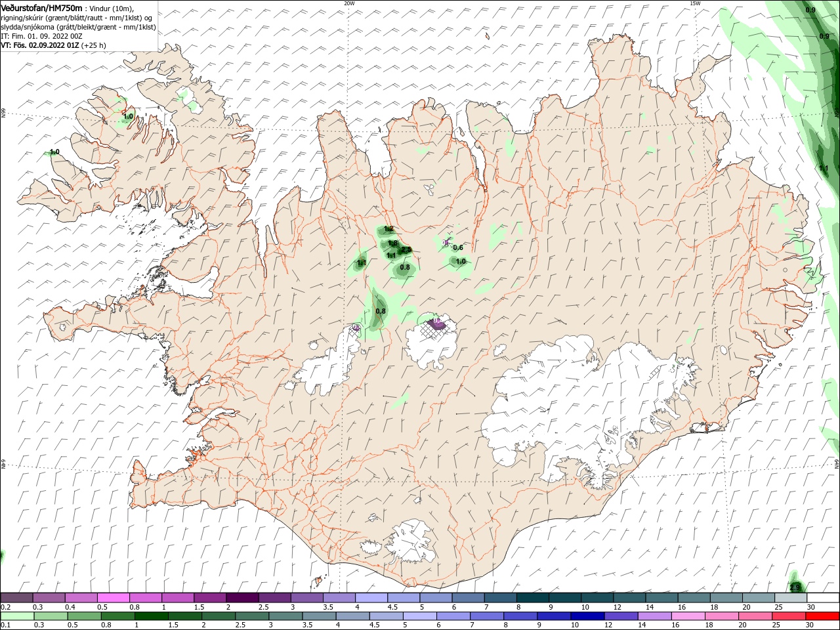
Task: Click the pink 0.5–0.8 swatch, top legend row
Action: click(x=113, y=598)
